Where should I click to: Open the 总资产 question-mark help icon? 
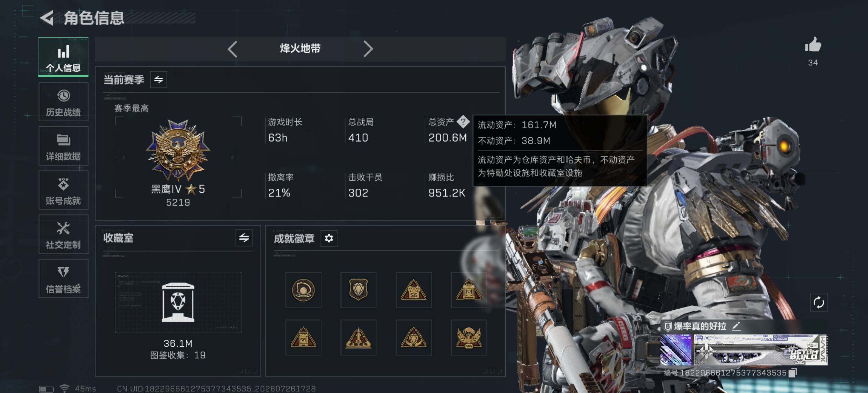tap(463, 122)
